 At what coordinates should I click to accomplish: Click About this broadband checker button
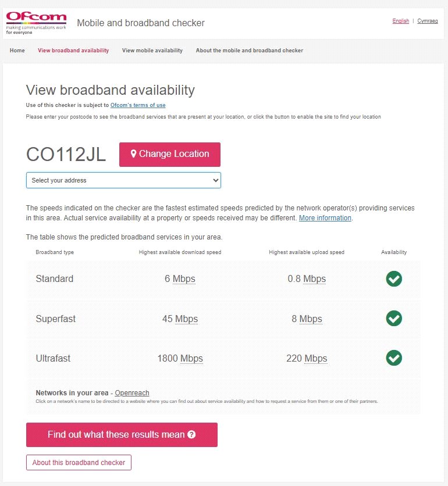click(79, 463)
